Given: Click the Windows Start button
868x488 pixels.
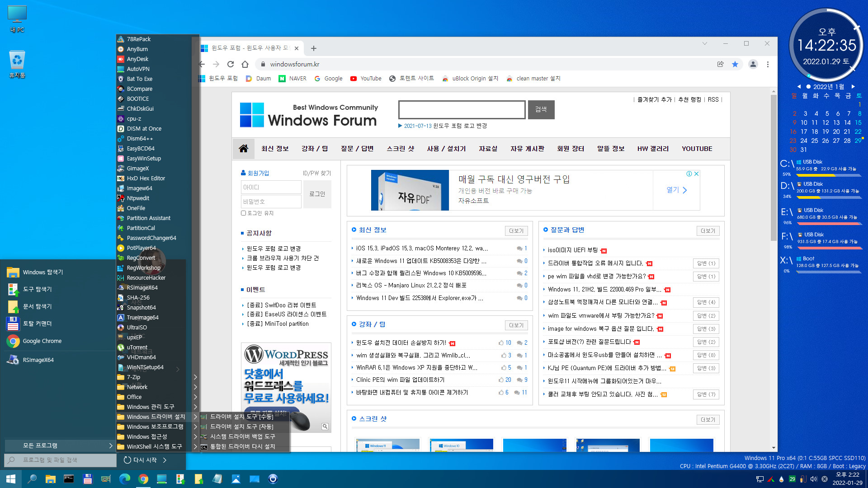Looking at the screenshot, I should 10,479.
